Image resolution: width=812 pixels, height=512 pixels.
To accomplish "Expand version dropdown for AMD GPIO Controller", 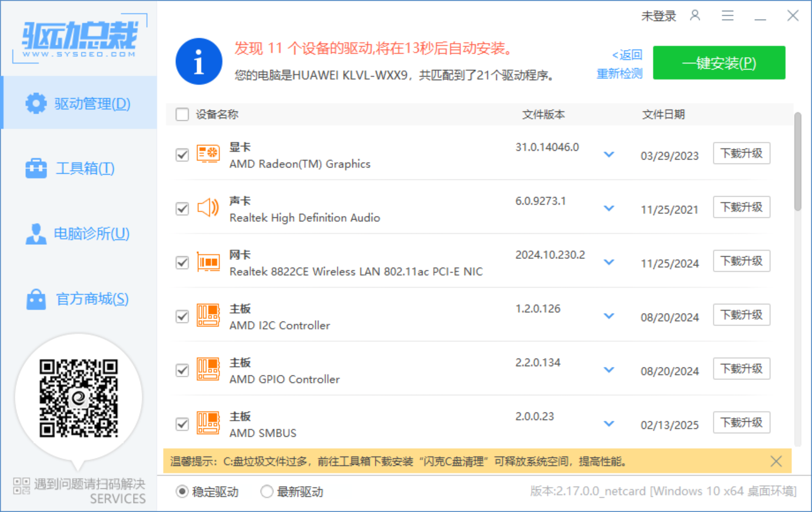I will point(609,370).
